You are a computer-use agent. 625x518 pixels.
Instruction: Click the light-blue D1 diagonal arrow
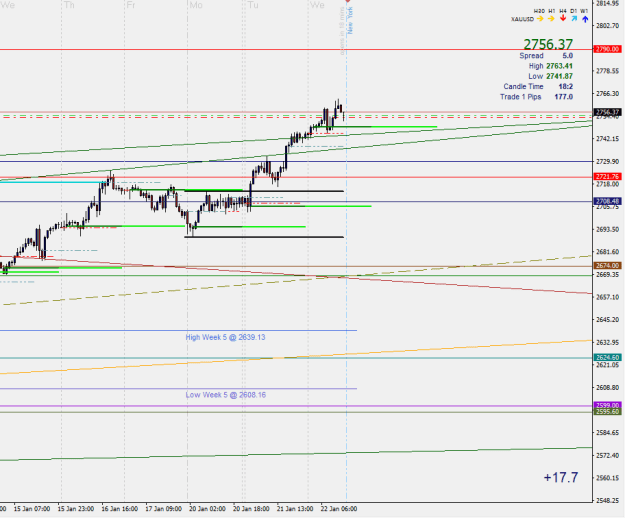pos(574,19)
